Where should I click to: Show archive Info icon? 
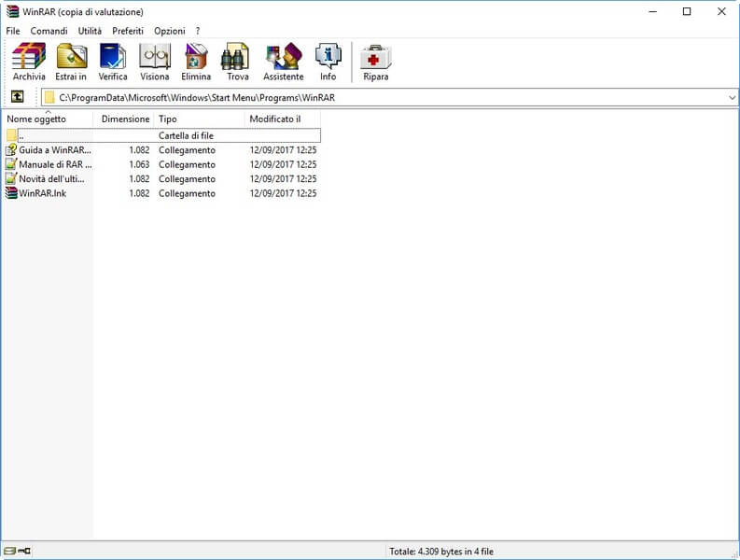point(328,56)
